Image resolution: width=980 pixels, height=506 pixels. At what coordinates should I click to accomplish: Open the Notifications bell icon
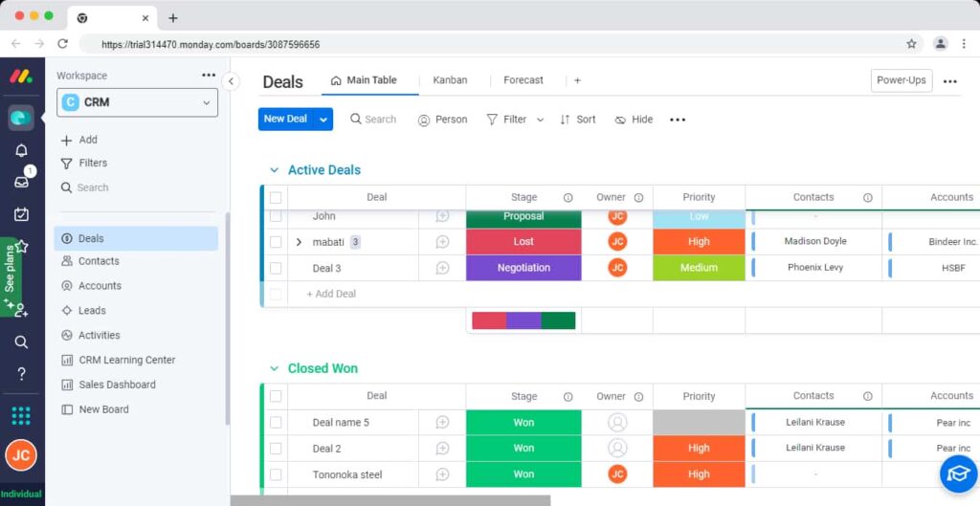(x=21, y=150)
